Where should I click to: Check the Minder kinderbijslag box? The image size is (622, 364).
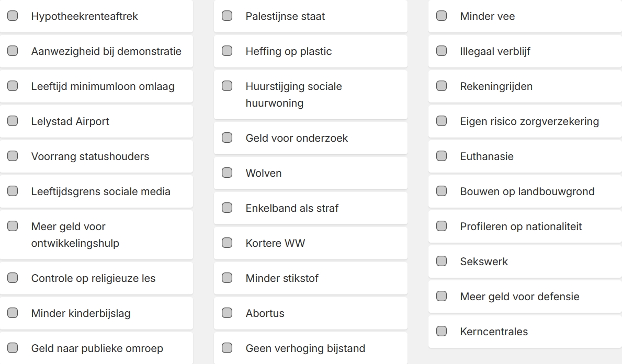[13, 313]
